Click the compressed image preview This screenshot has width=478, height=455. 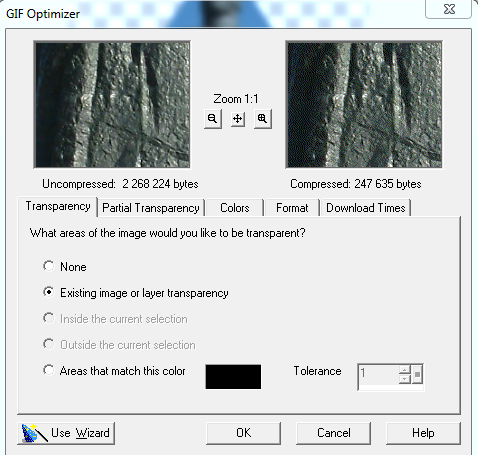(x=364, y=105)
